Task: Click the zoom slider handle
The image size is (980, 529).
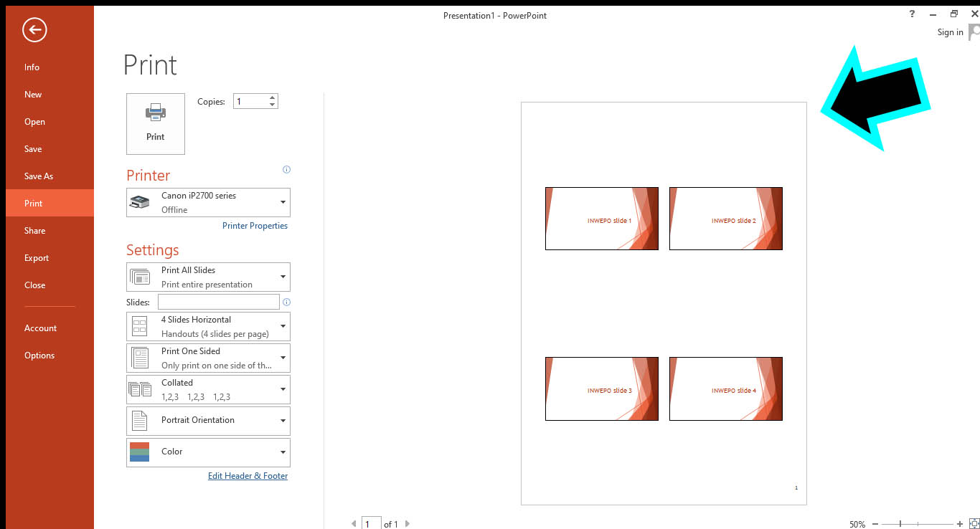Action: tap(900, 524)
